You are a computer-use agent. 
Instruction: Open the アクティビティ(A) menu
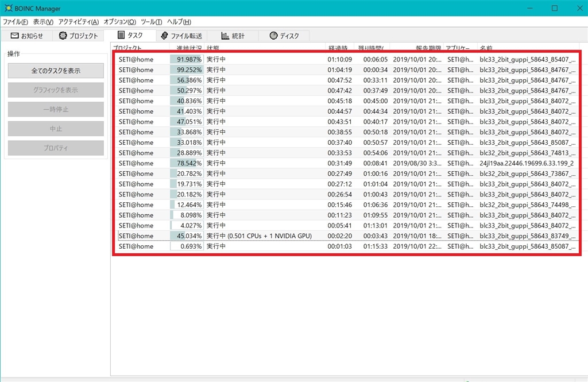(78, 22)
